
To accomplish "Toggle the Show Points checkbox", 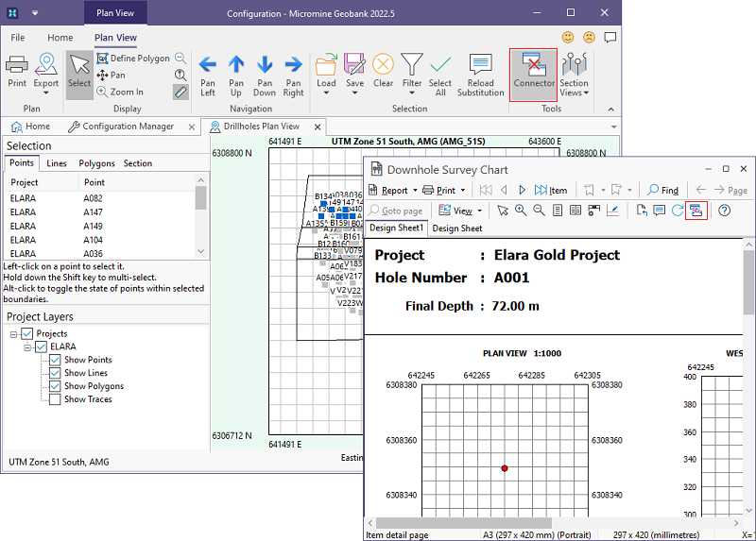I will pos(55,360).
